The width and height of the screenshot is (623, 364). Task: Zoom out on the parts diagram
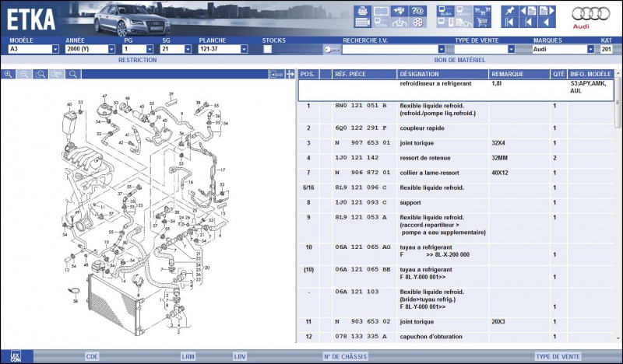[x=24, y=74]
